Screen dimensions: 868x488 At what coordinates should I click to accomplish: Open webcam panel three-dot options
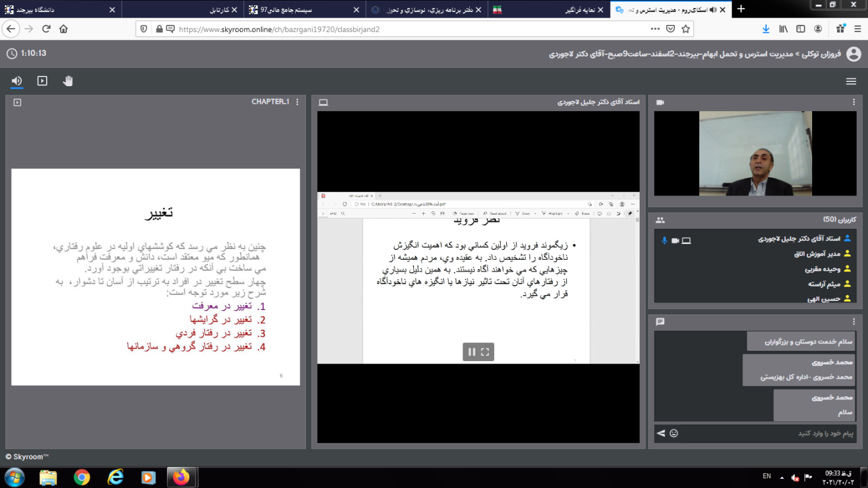pyautogui.click(x=853, y=103)
